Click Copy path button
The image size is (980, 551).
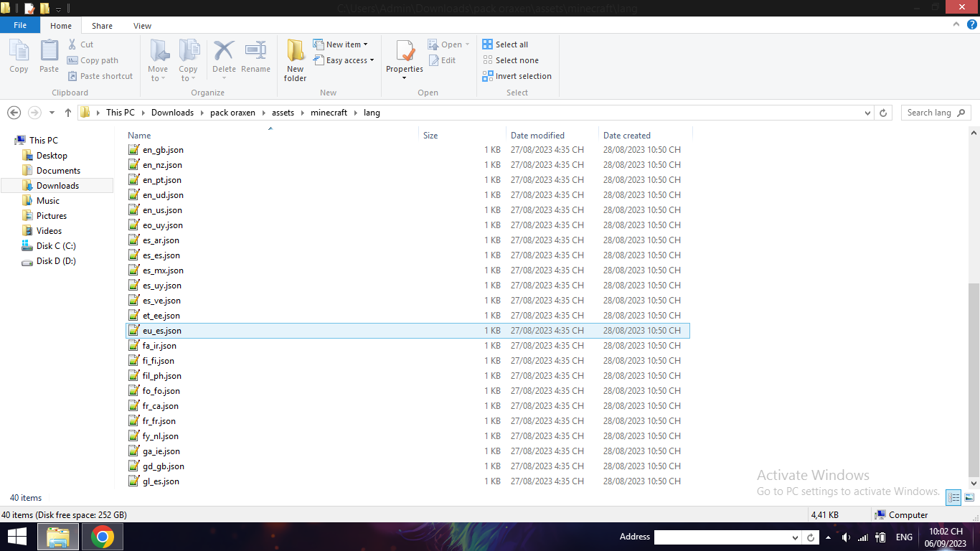(93, 60)
